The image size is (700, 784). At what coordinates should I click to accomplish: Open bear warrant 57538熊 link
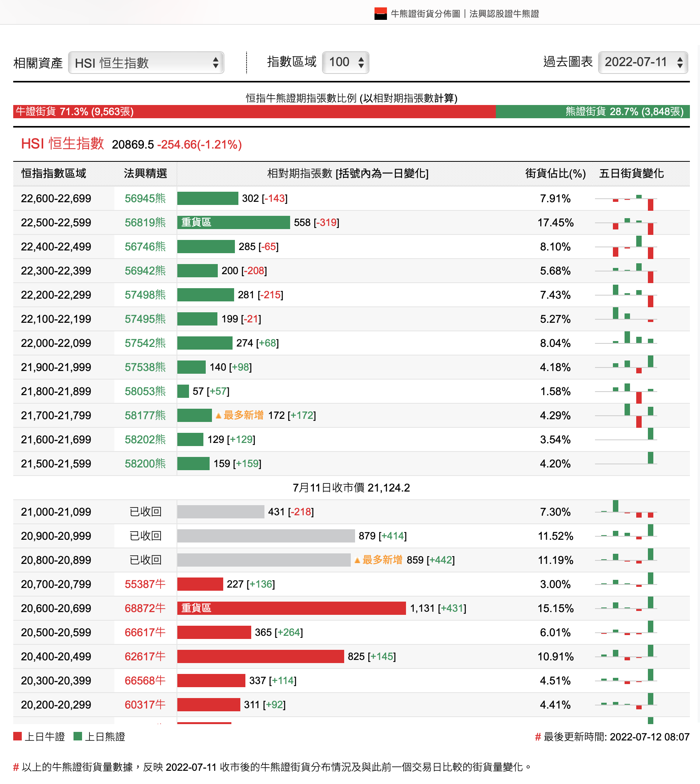pyautogui.click(x=145, y=367)
